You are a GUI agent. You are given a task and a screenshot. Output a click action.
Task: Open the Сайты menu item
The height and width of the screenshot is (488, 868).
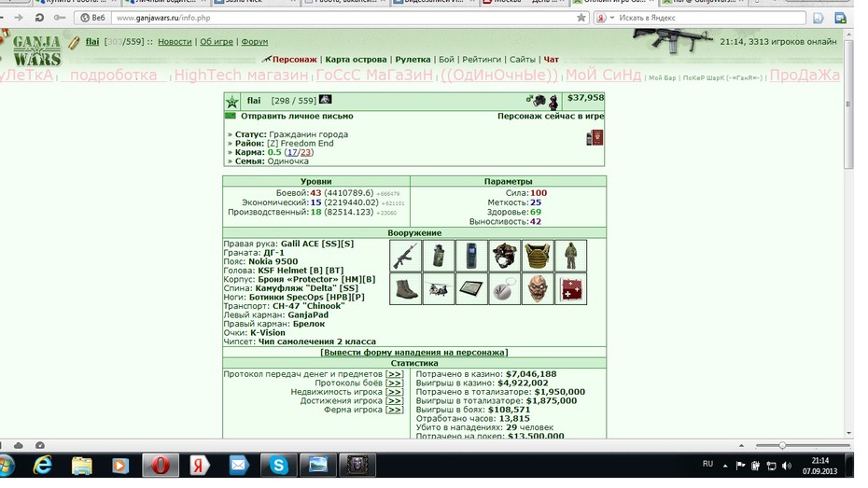(x=523, y=59)
